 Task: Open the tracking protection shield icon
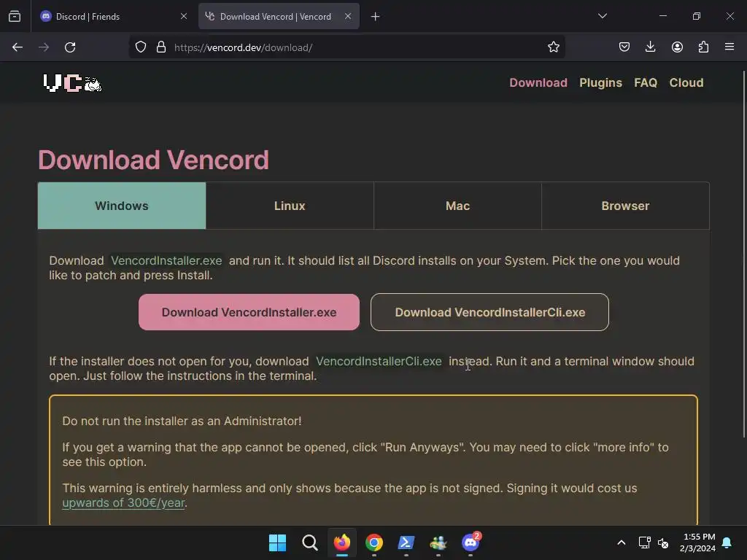(141, 47)
